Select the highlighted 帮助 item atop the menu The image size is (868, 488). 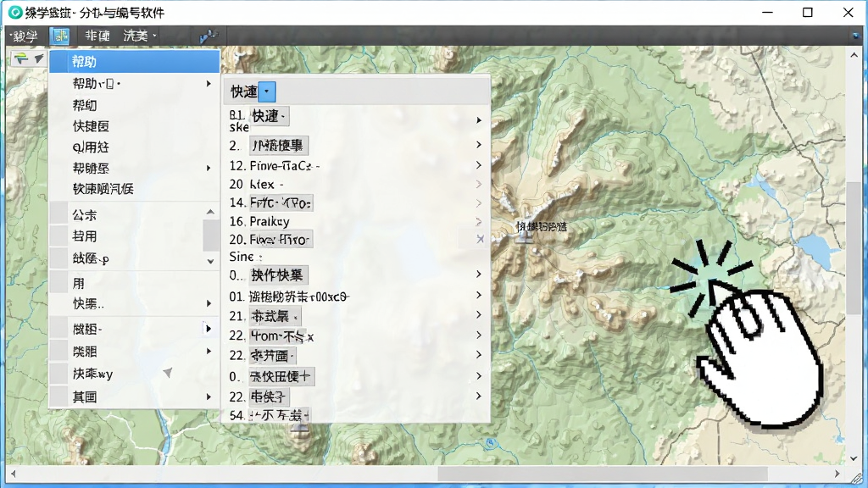click(x=135, y=61)
